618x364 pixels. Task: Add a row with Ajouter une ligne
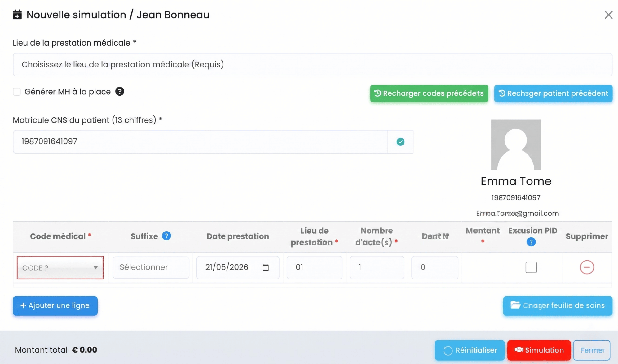55,305
